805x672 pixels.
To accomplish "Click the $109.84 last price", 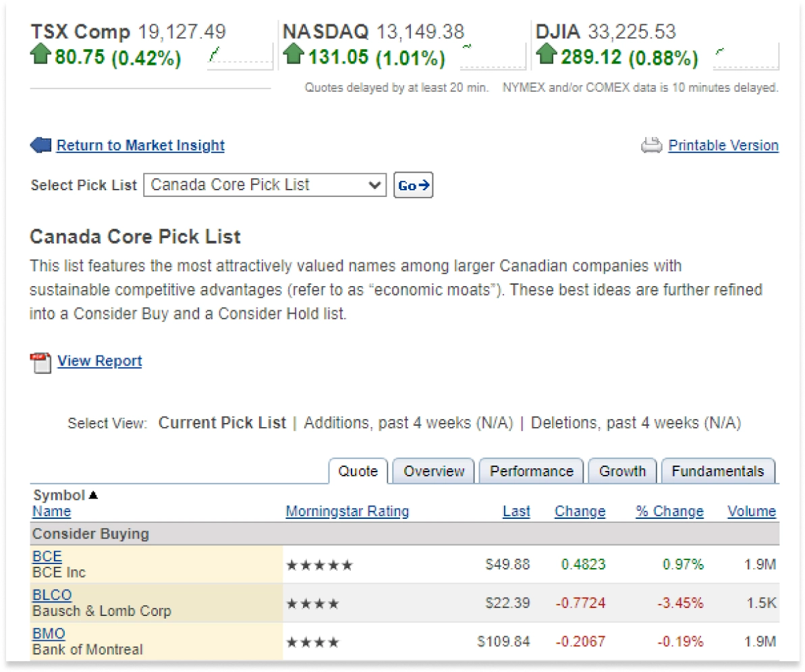I will click(x=503, y=641).
